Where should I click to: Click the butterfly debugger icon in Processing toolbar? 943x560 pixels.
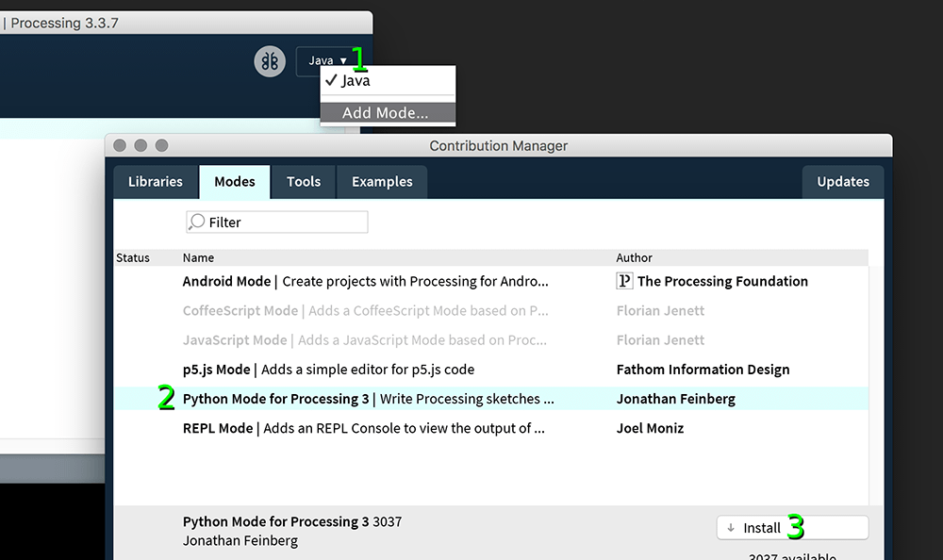tap(270, 60)
